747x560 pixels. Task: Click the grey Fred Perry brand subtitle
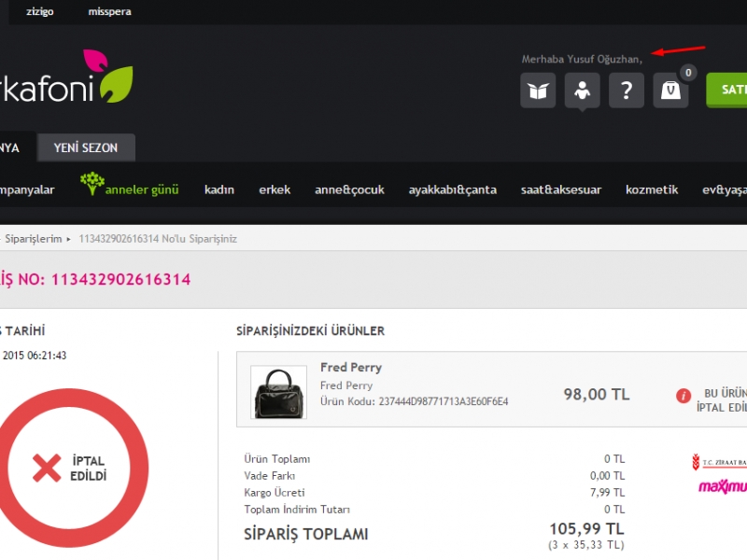point(346,385)
